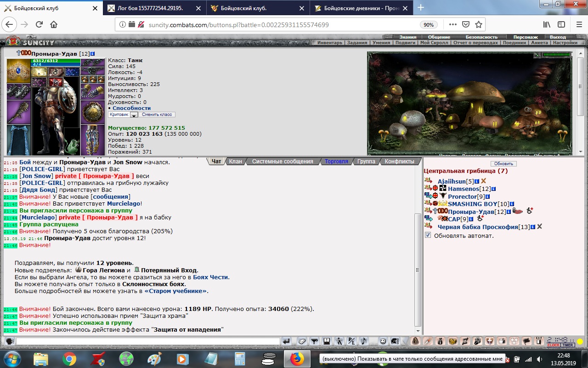Viewport: 588px width, 368px height.
Task: Click info icon beside Проныра-Удав [12] header
Action: point(92,54)
